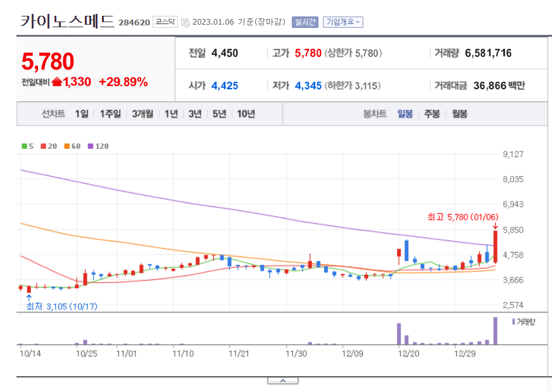This screenshot has width=552, height=392.
Task: Click the calendar clock icon before the date
Action: [x=185, y=23]
